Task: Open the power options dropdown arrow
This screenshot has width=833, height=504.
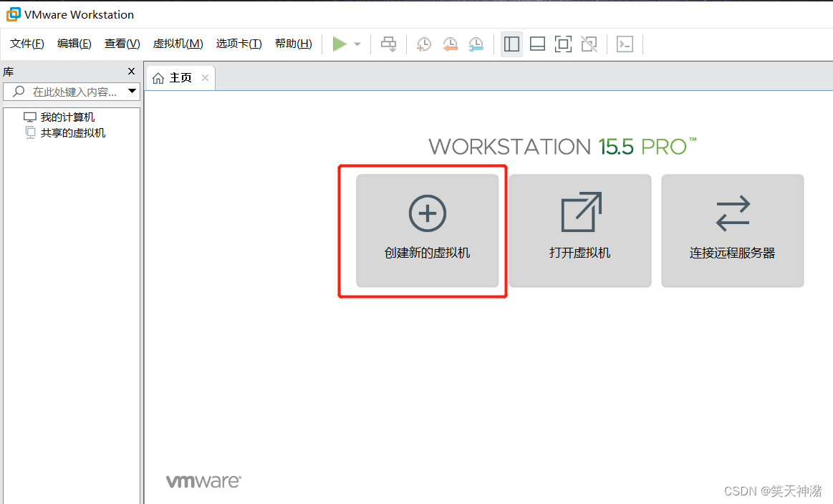Action: click(x=357, y=44)
